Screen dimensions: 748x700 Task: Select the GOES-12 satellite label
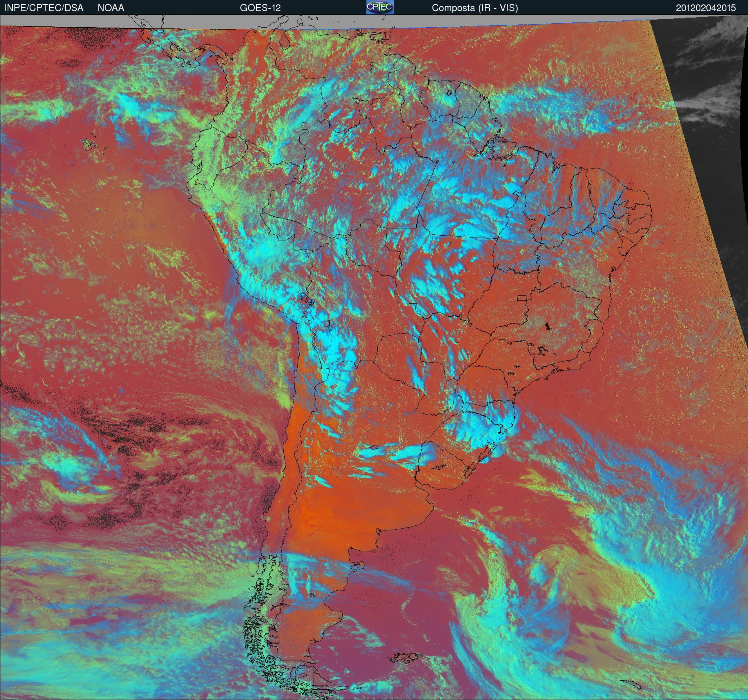260,8
